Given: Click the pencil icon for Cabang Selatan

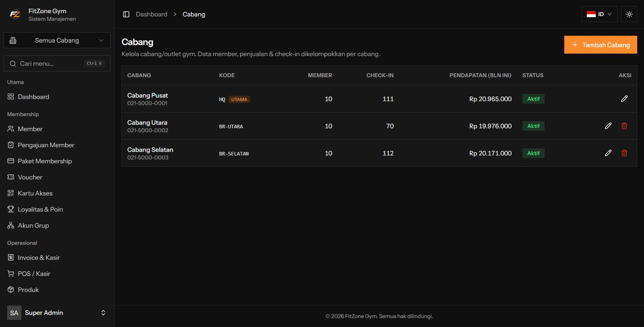Looking at the screenshot, I should coord(608,153).
